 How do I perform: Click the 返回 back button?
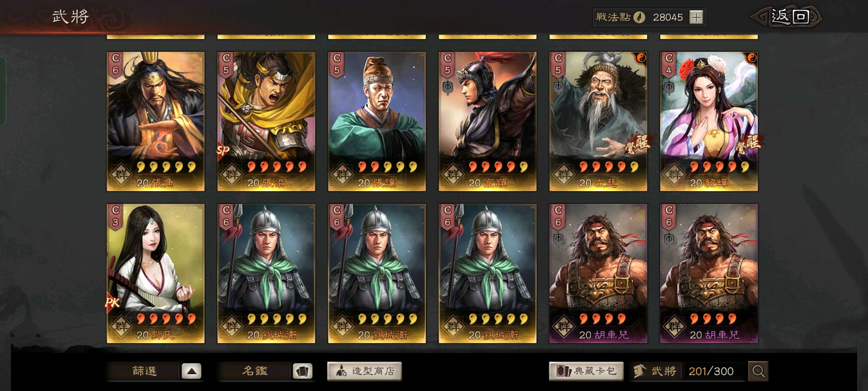click(x=786, y=17)
